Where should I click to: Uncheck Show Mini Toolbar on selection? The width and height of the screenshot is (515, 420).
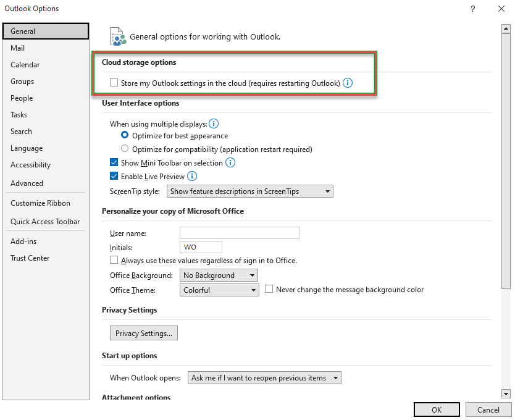(114, 162)
